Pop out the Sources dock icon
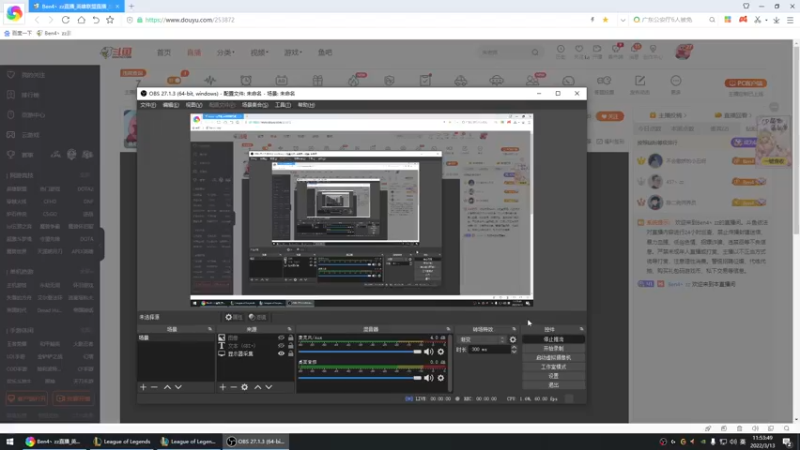This screenshot has width=800, height=450. [289, 329]
